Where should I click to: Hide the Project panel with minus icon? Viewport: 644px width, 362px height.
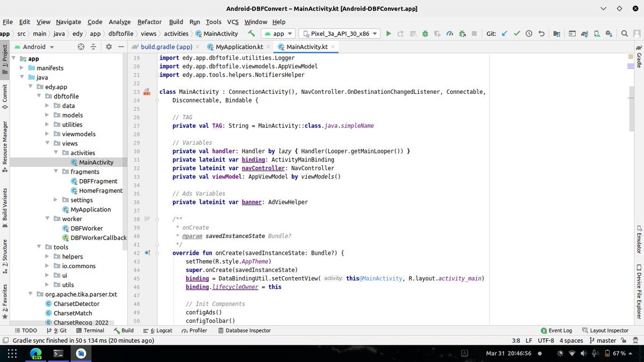click(121, 47)
